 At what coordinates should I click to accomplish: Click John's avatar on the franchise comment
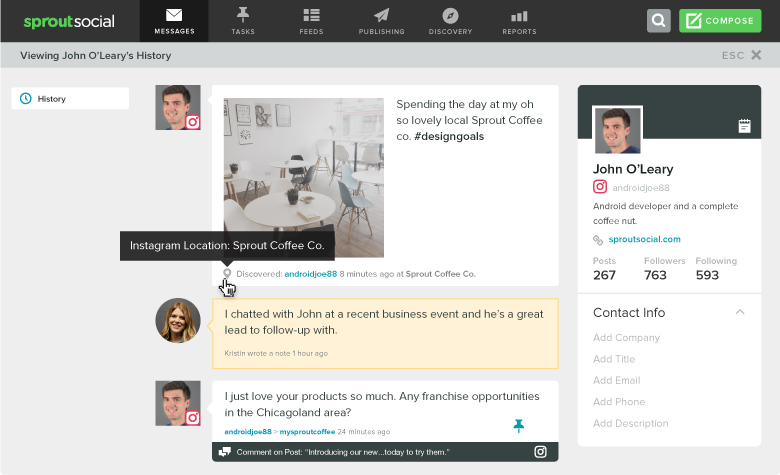pyautogui.click(x=178, y=403)
